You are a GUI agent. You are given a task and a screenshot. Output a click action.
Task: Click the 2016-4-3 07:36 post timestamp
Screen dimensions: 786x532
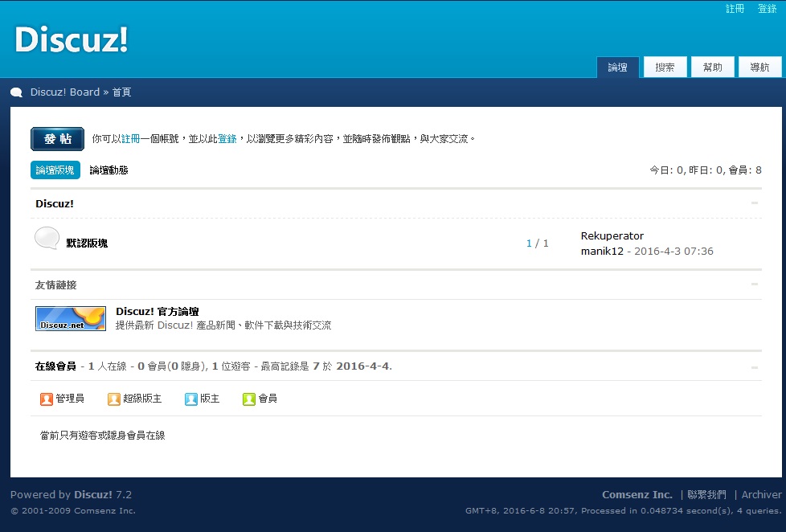pos(673,252)
